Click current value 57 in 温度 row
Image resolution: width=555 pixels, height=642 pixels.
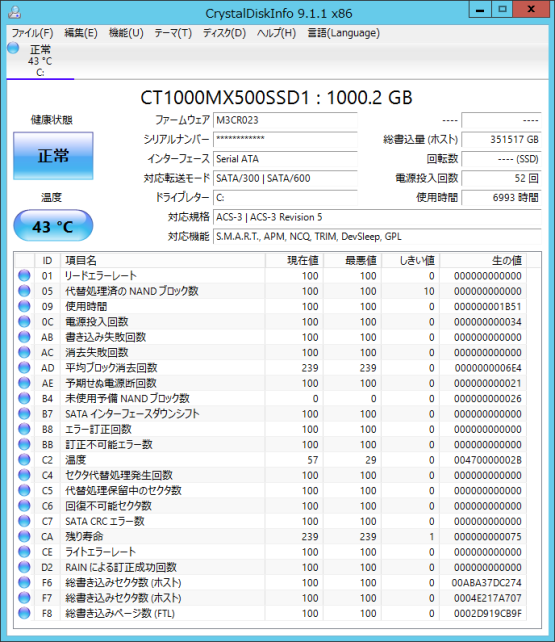(313, 460)
